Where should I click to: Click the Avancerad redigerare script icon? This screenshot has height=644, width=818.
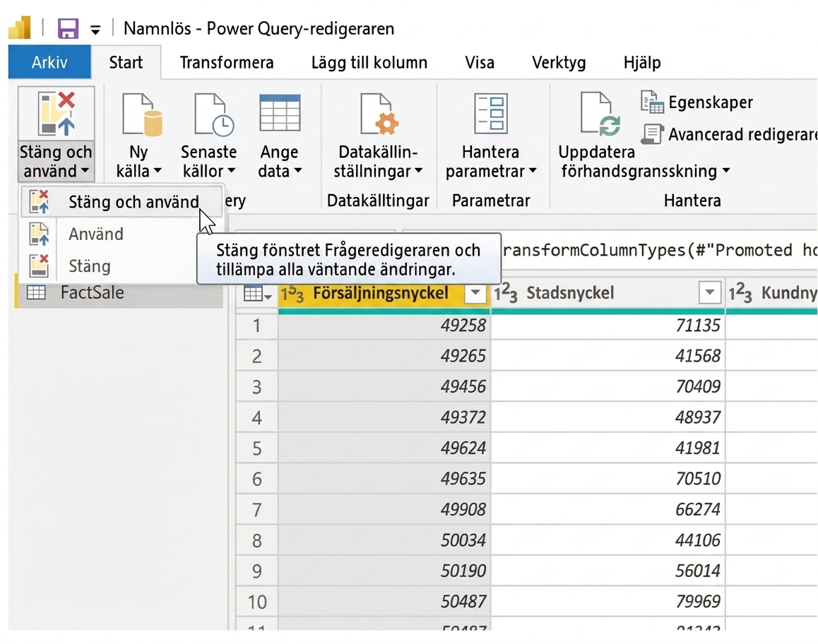coord(652,134)
